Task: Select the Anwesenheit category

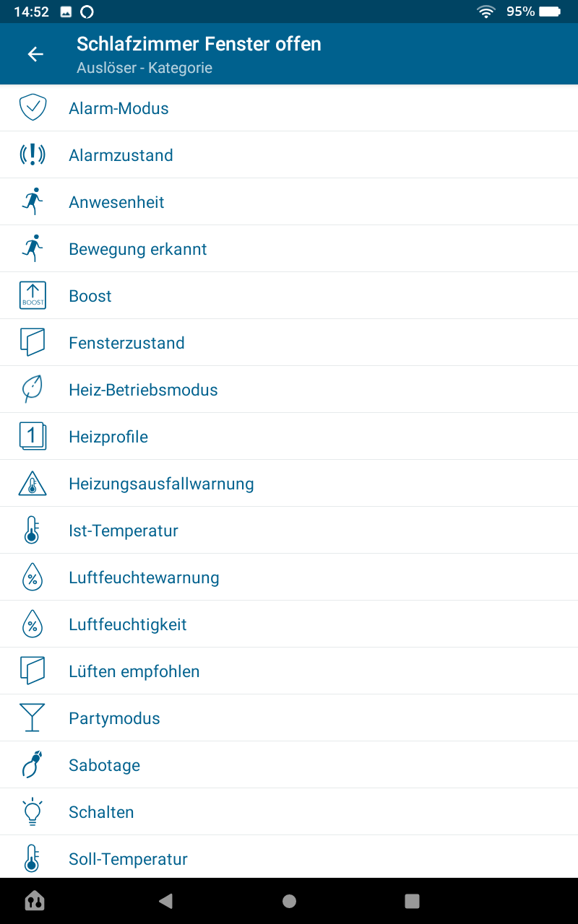Action: 116,202
